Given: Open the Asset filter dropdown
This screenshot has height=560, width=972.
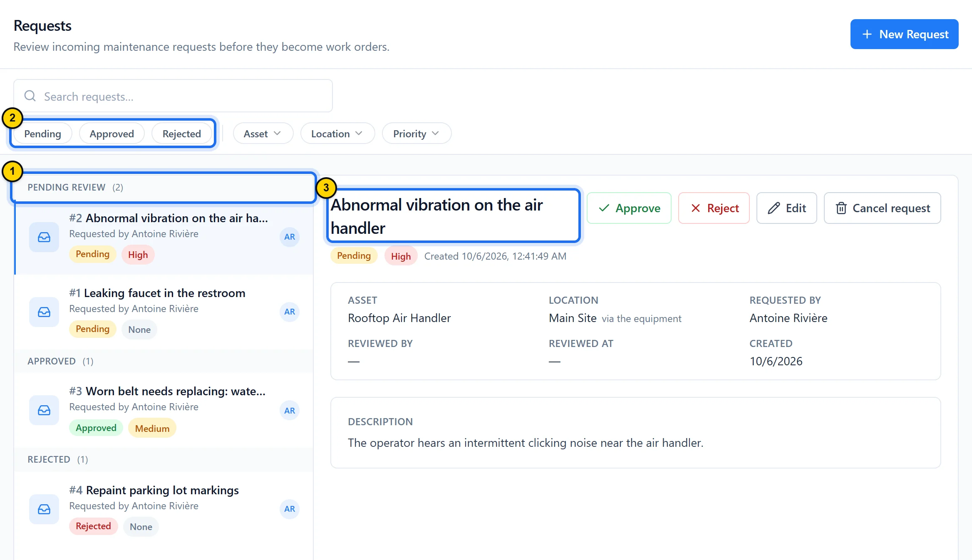Looking at the screenshot, I should pos(263,134).
